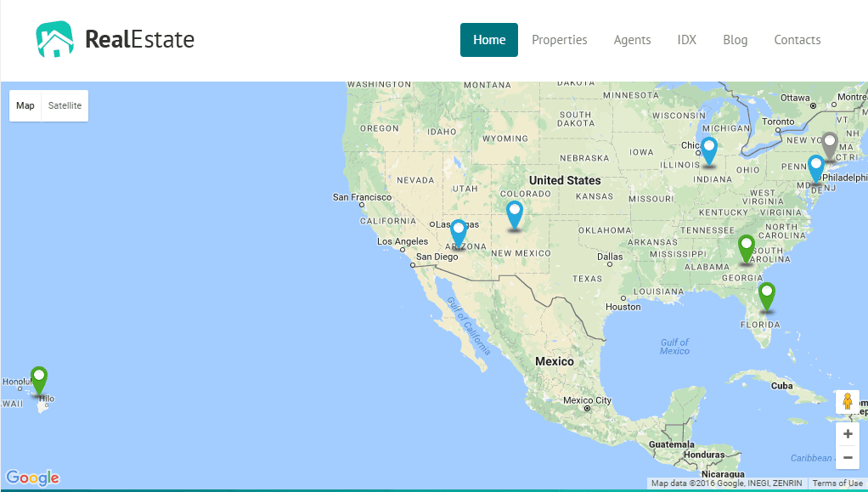The image size is (868, 492).
Task: Click the Mexico country label
Action: tap(555, 361)
